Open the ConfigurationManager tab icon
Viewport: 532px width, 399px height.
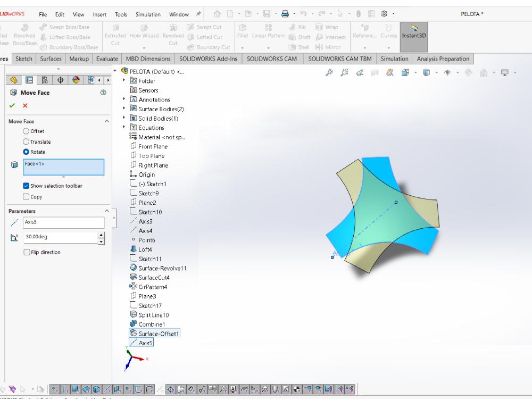tap(45, 80)
